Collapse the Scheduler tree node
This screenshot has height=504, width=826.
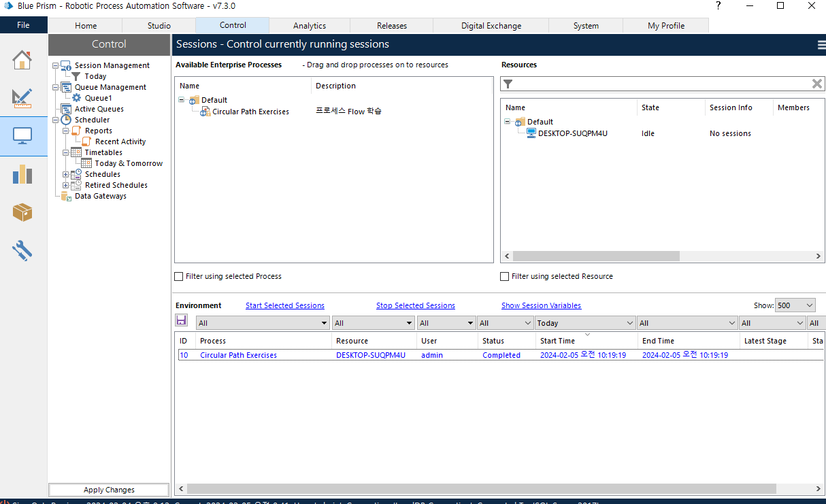55,120
